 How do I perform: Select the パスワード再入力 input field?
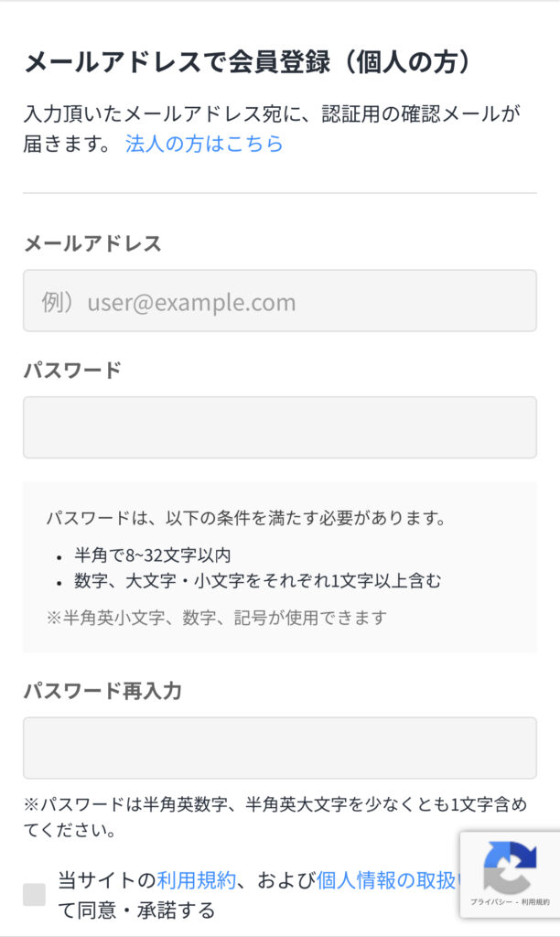280,748
